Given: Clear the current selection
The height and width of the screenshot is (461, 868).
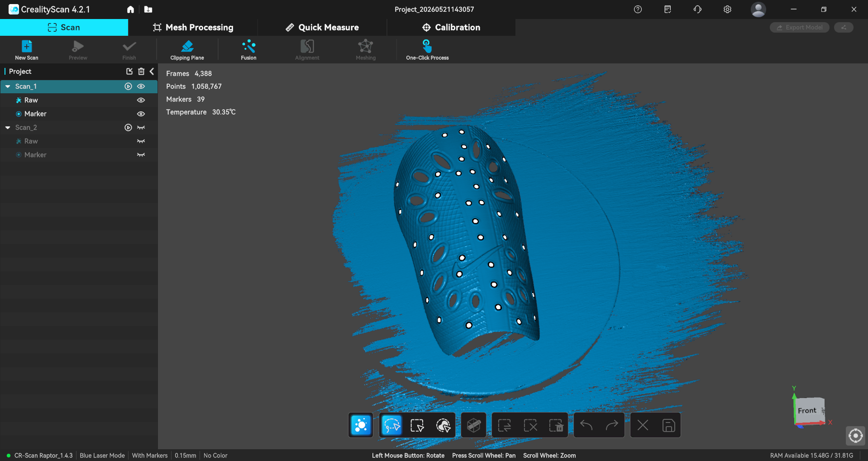Looking at the screenshot, I should [530, 425].
